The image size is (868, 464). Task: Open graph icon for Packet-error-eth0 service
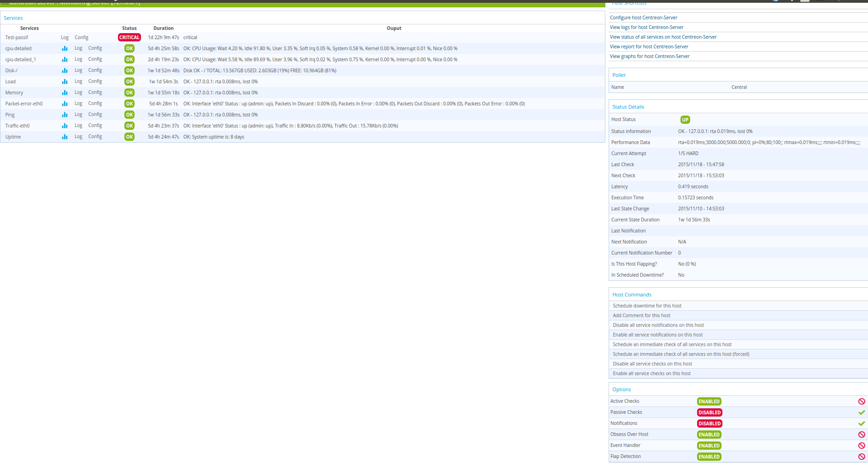pos(65,104)
